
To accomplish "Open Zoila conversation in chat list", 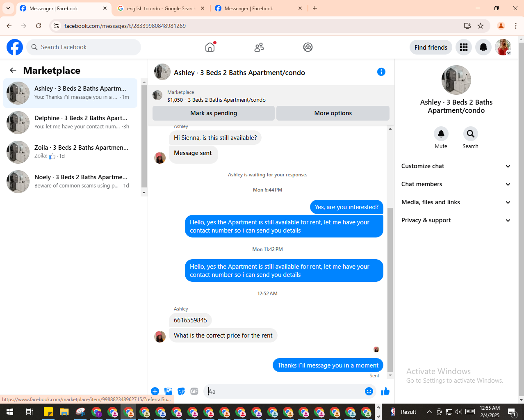I will [x=71, y=152].
